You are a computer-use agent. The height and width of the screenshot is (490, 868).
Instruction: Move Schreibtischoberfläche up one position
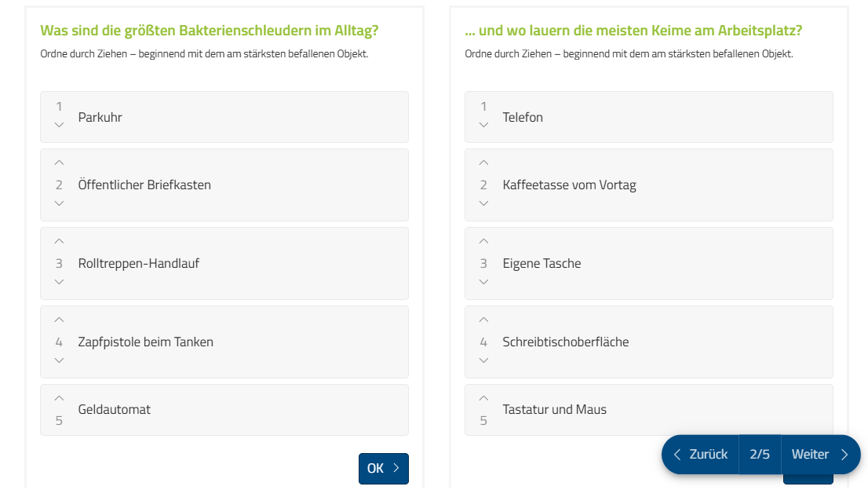coord(483,320)
